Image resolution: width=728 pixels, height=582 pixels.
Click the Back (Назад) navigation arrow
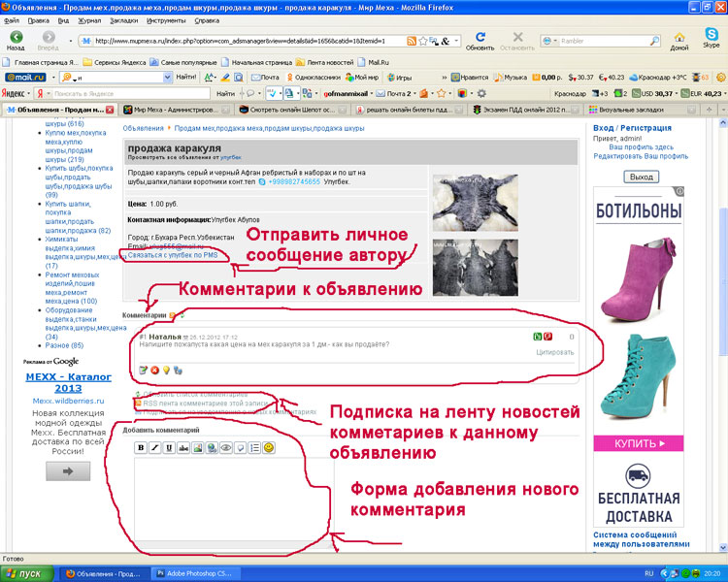pyautogui.click(x=17, y=37)
